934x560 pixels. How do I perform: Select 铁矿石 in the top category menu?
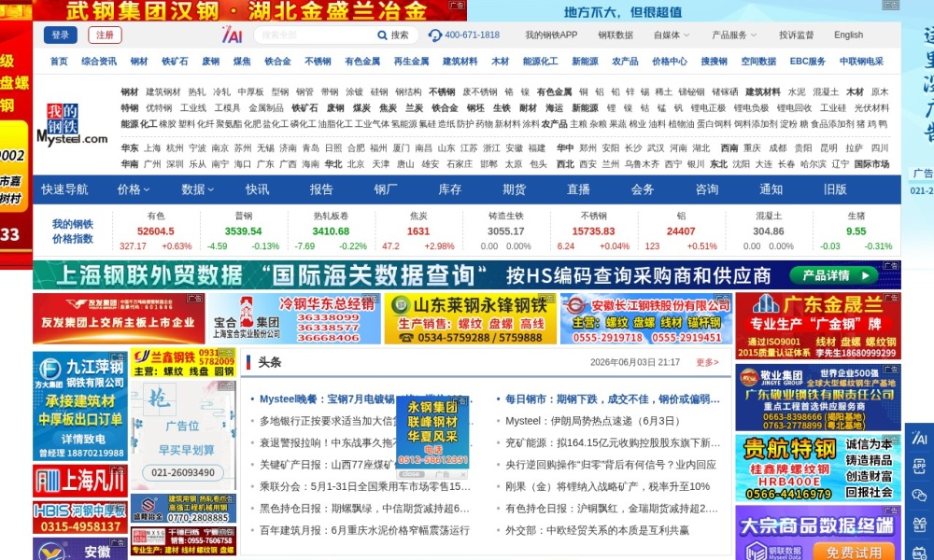176,62
